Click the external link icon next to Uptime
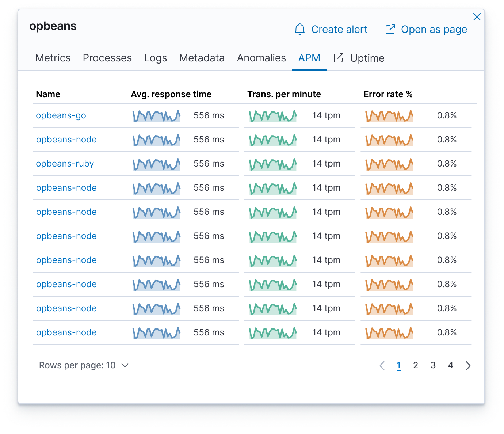The image size is (504, 434). [338, 58]
